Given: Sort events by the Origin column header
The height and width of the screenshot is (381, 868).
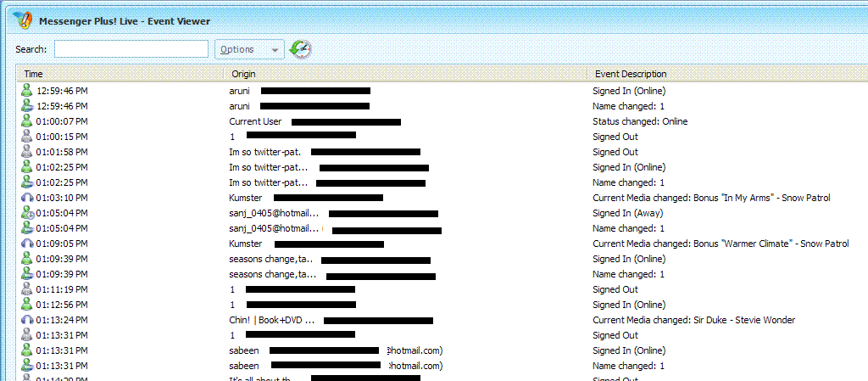Looking at the screenshot, I should 403,74.
